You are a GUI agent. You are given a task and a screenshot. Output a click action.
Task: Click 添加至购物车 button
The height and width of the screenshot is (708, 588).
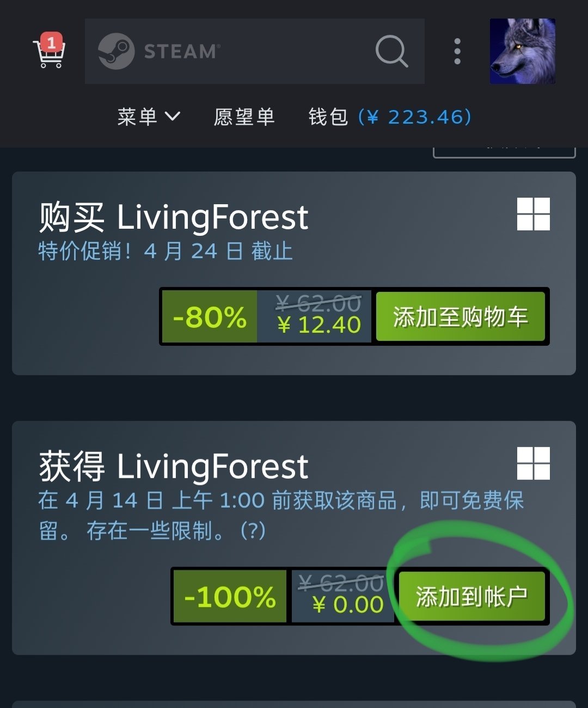[x=461, y=316]
